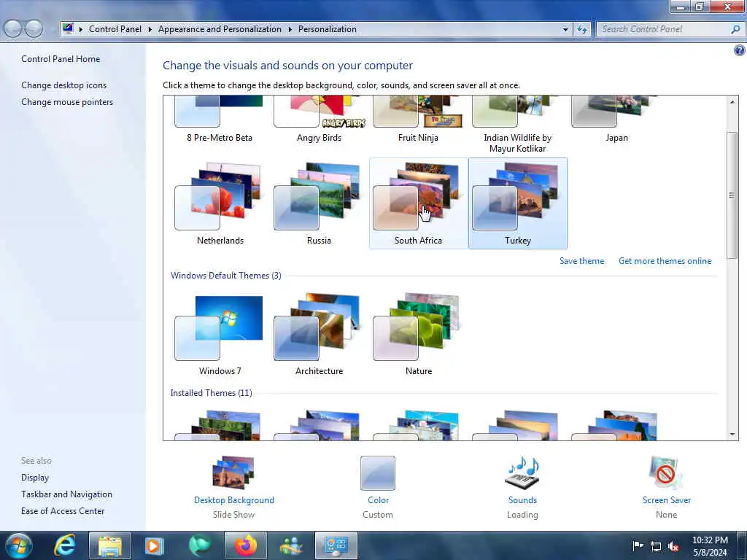Screen dimensions: 747x560
Task: Click Save theme link
Action: click(581, 261)
